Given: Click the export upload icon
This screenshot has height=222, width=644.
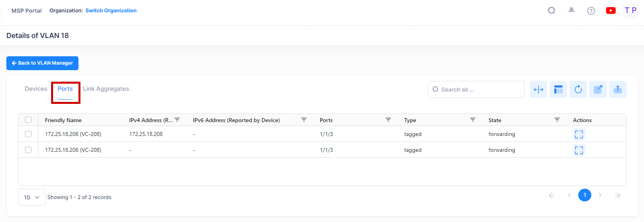Looking at the screenshot, I should 617,90.
